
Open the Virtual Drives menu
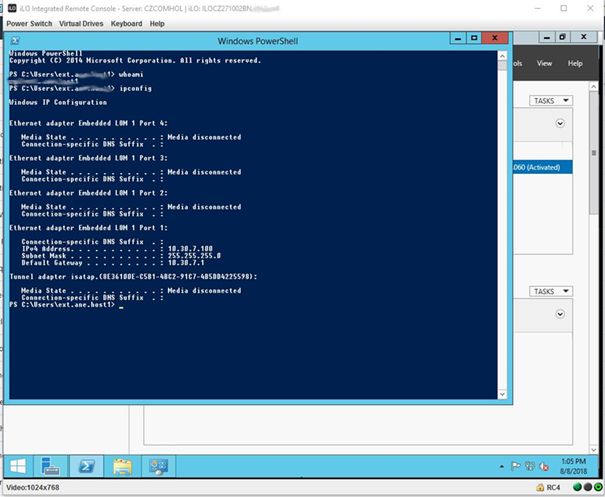pyautogui.click(x=81, y=24)
